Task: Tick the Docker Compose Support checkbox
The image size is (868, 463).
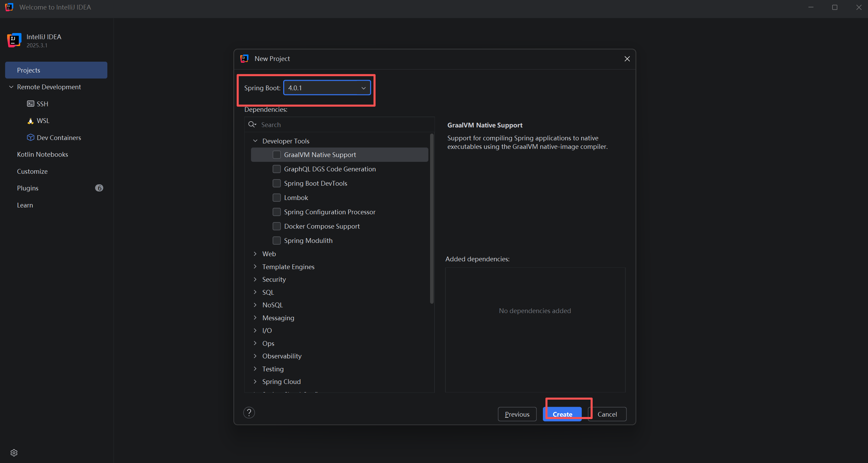Action: (277, 226)
